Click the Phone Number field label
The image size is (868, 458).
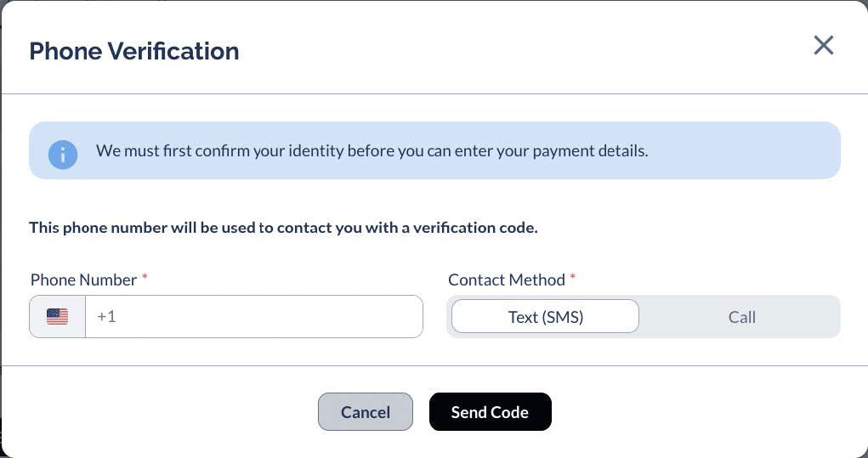[83, 280]
